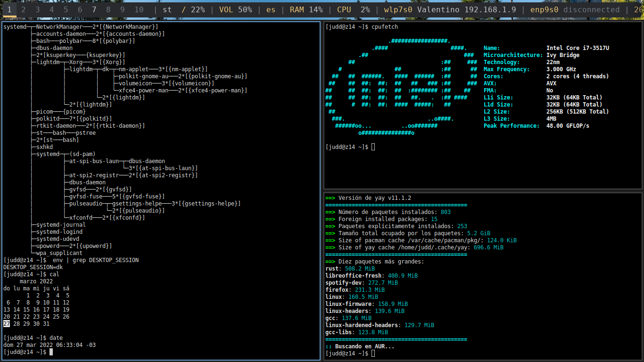Switch to workspace 2 in polybar
This screenshot has width=644, height=362.
pos(24,9)
